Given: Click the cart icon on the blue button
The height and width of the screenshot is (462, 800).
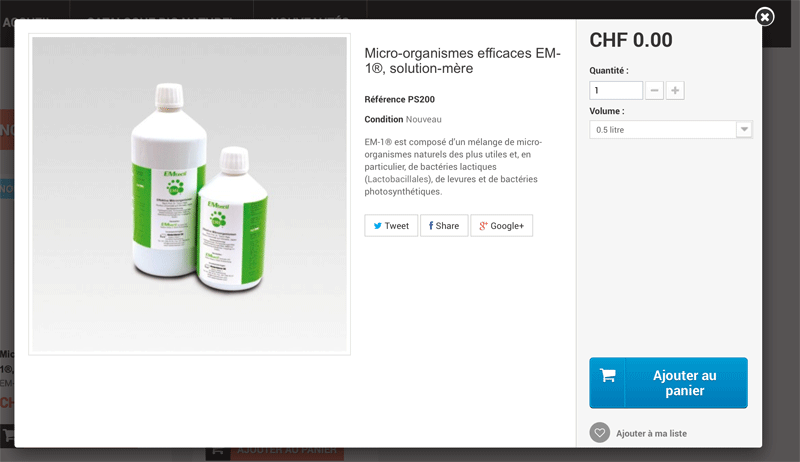Looking at the screenshot, I should [607, 376].
